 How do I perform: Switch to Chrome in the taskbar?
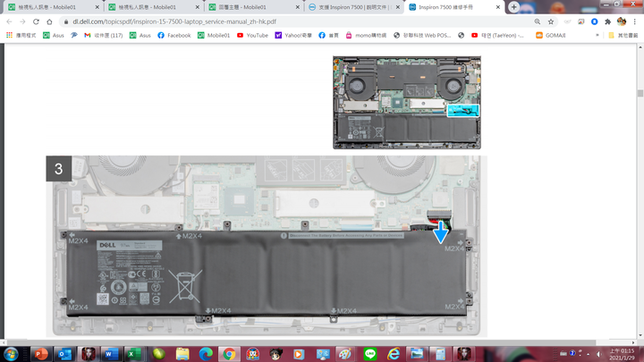click(229, 354)
